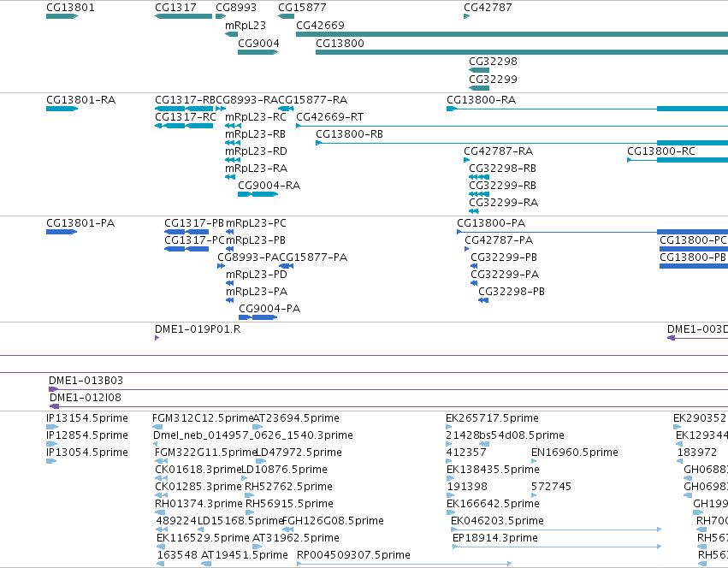Click the mRpL23 gene label
728x568 pixels.
point(246,26)
